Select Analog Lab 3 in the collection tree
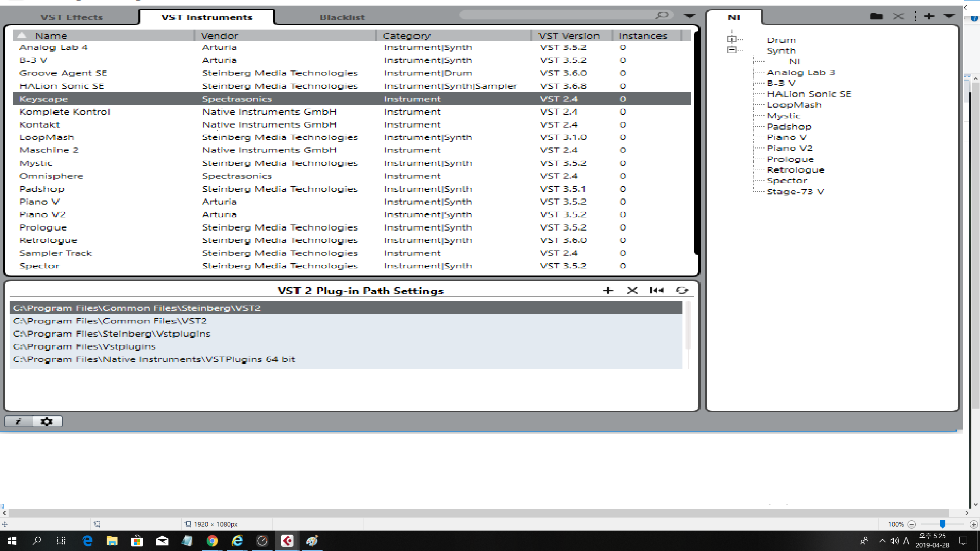The height and width of the screenshot is (551, 980). [x=800, y=72]
